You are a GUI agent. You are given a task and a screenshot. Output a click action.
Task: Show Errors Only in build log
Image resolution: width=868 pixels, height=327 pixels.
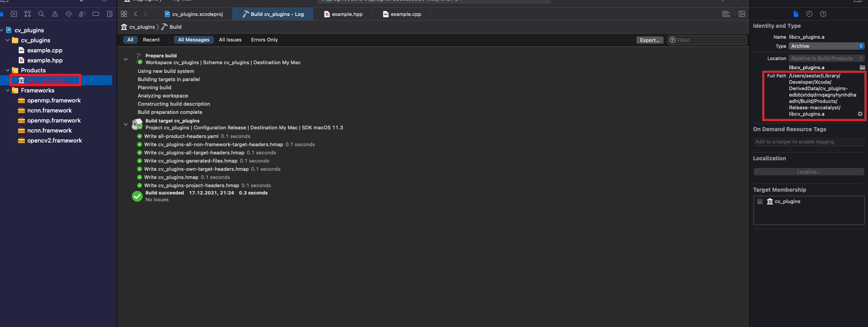pos(264,40)
